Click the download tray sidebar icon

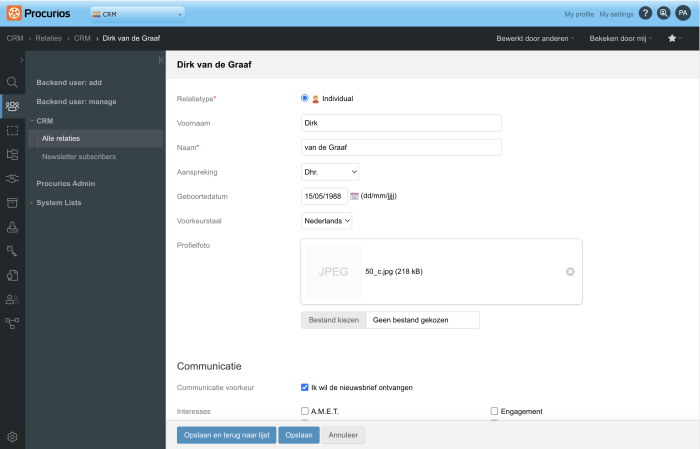tap(12, 227)
